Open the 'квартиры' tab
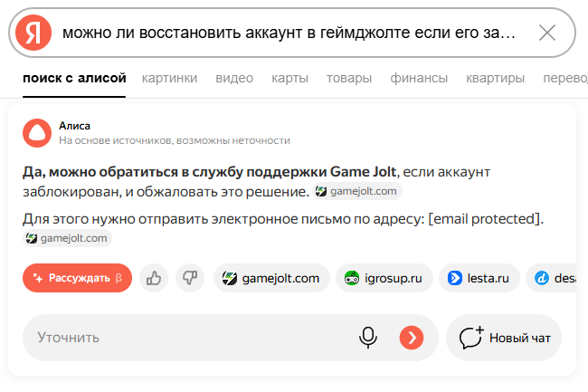 pyautogui.click(x=496, y=78)
